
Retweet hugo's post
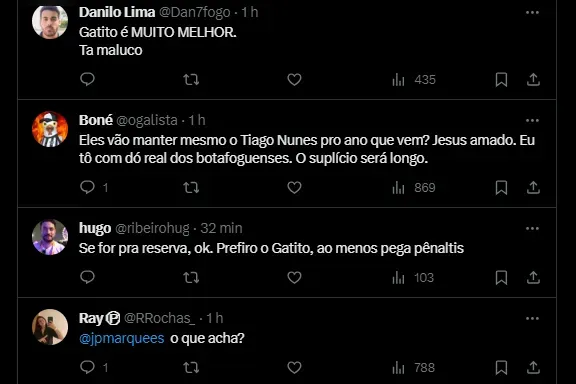coord(191,277)
